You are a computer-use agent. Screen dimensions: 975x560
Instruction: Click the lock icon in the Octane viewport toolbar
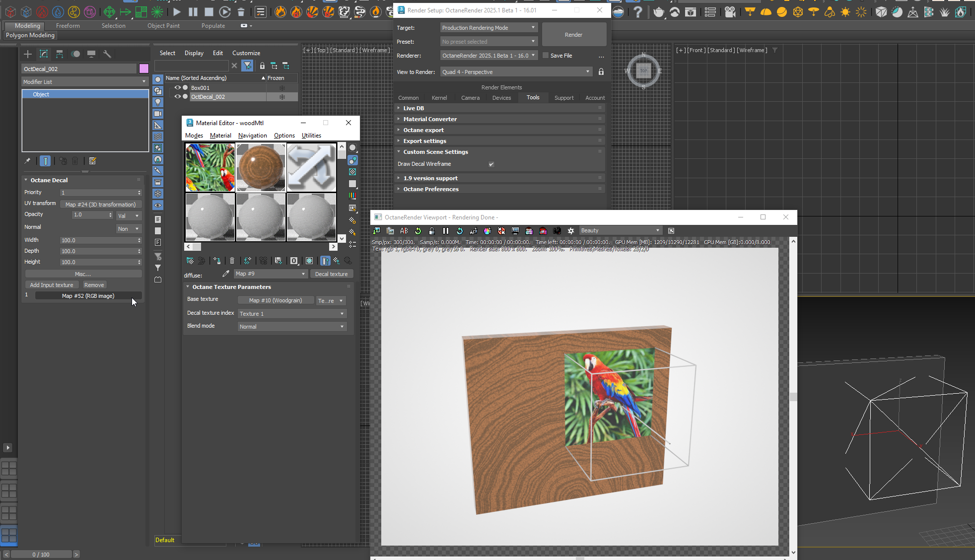pos(432,231)
